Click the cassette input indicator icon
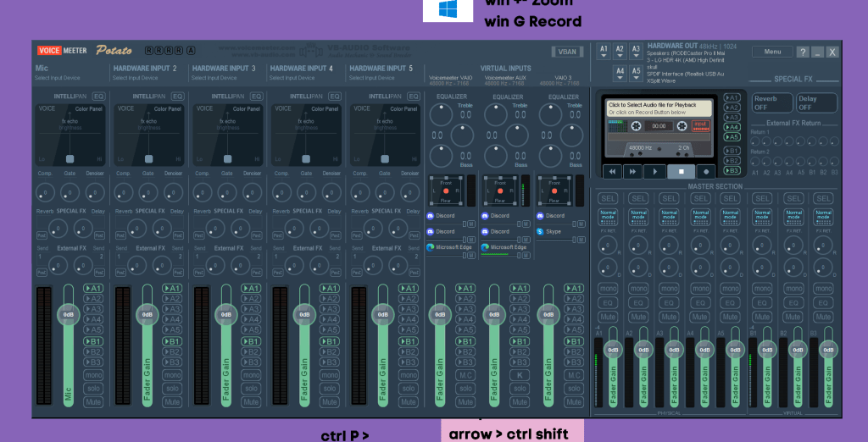The height and width of the screenshot is (442, 868). point(701,125)
